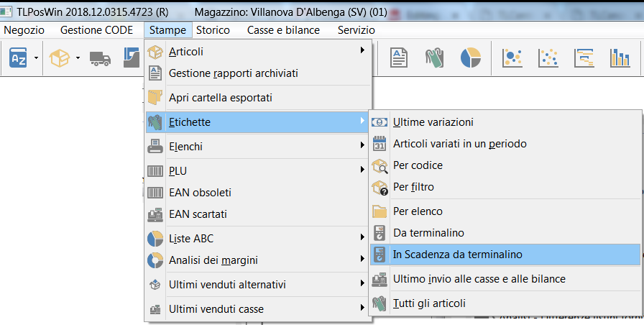The height and width of the screenshot is (325, 644).
Task: Open dropdown arrow next to A-Z icon
Action: pyautogui.click(x=36, y=58)
